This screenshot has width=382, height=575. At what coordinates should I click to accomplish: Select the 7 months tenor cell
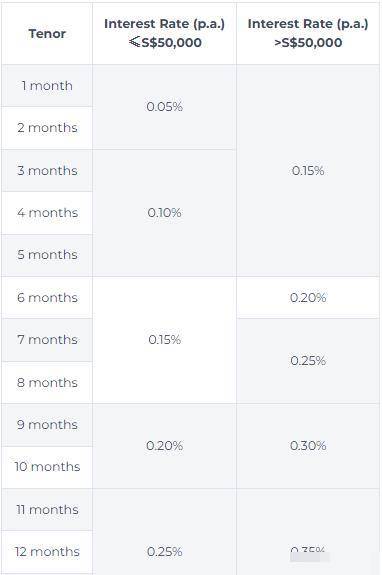coord(47,340)
